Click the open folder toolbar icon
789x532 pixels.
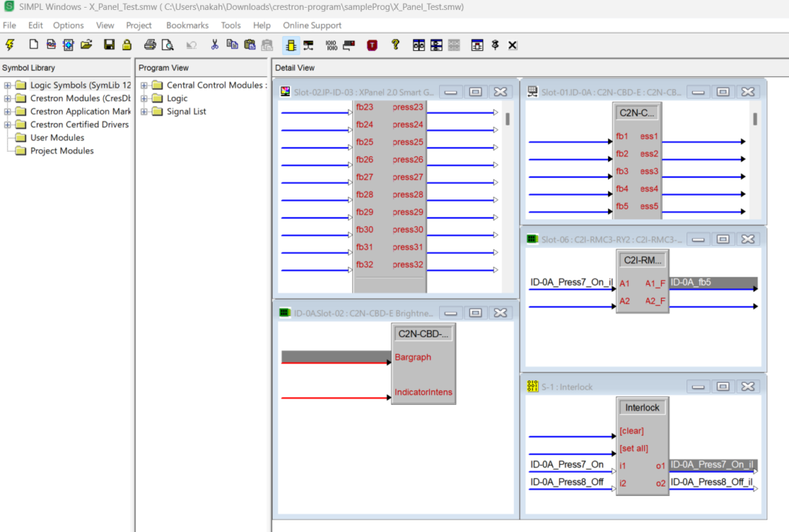[x=86, y=45]
